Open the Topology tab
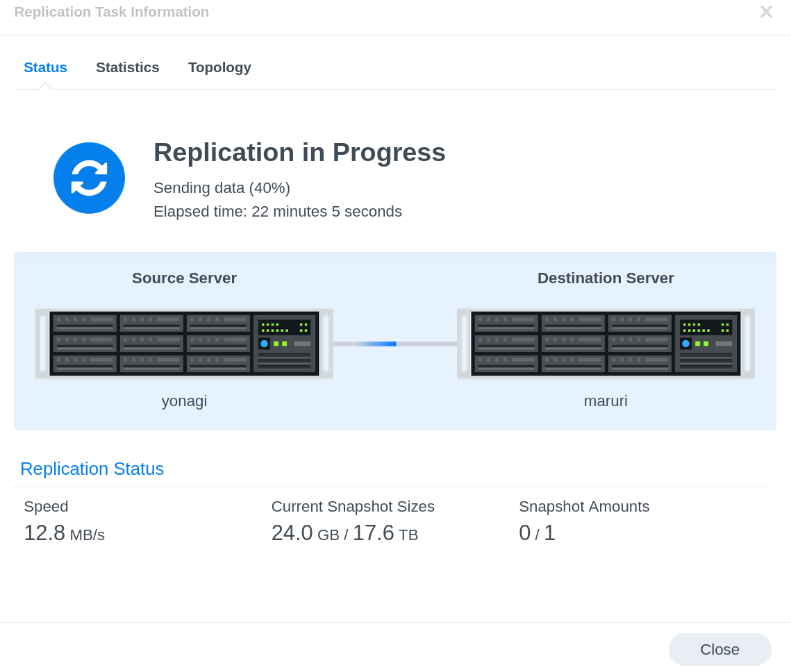Viewport: 791px width, 672px height. tap(219, 67)
